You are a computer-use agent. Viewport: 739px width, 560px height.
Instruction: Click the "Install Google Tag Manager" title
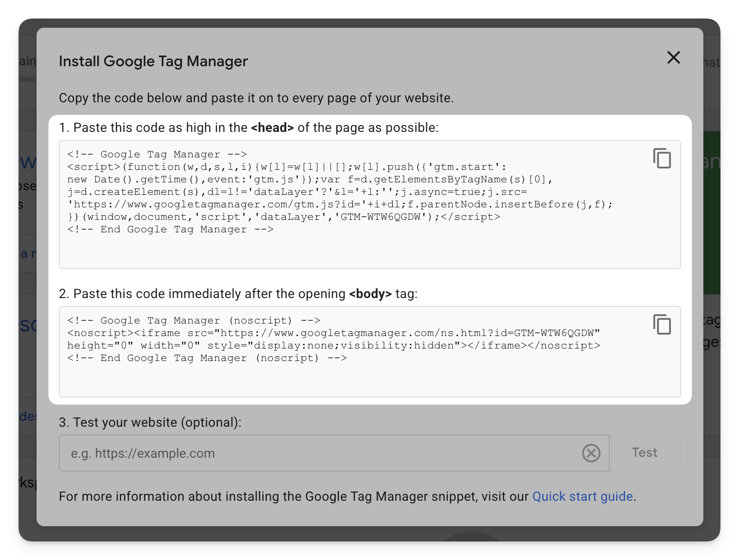(153, 61)
